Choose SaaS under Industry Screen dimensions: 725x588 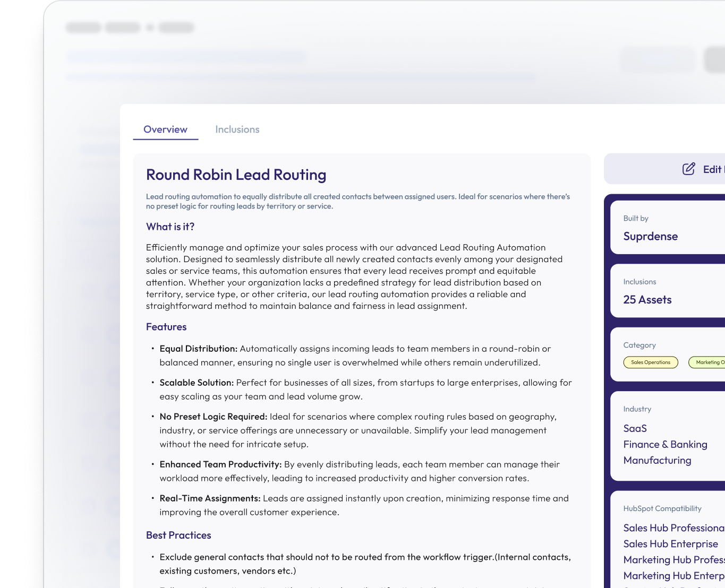[635, 428]
